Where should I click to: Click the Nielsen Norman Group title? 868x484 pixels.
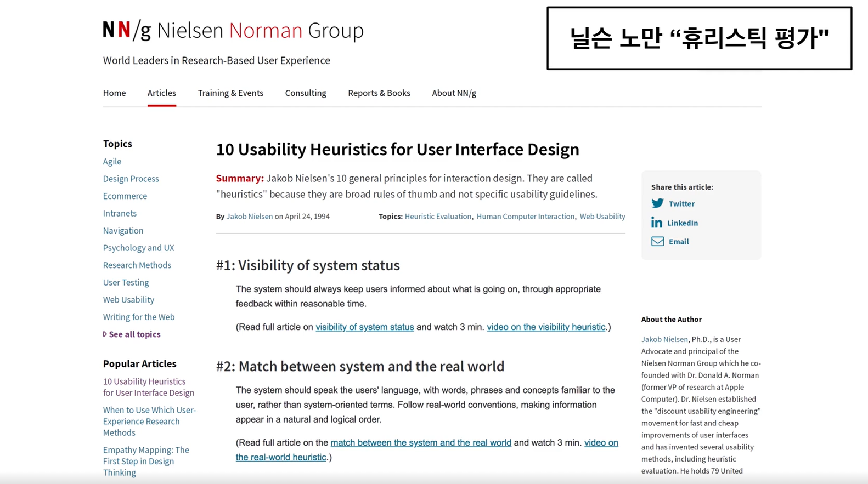260,30
